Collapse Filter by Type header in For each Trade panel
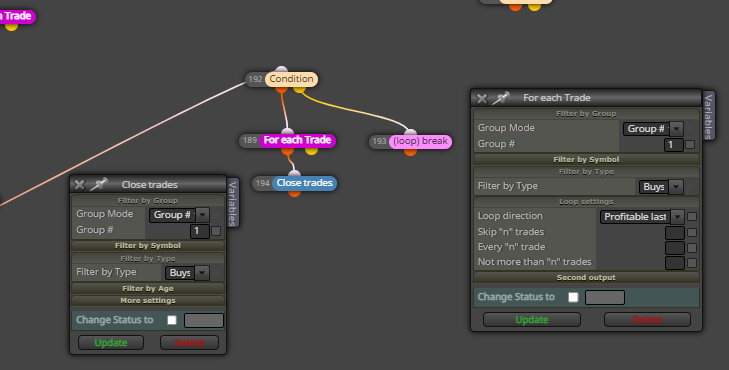This screenshot has width=729, height=370. [x=586, y=172]
